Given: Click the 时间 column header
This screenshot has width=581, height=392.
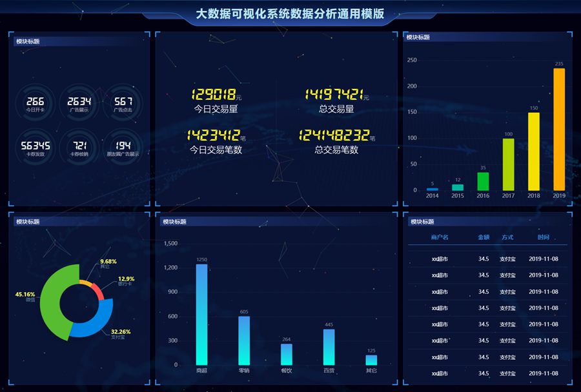Looking at the screenshot, I should [x=544, y=237].
